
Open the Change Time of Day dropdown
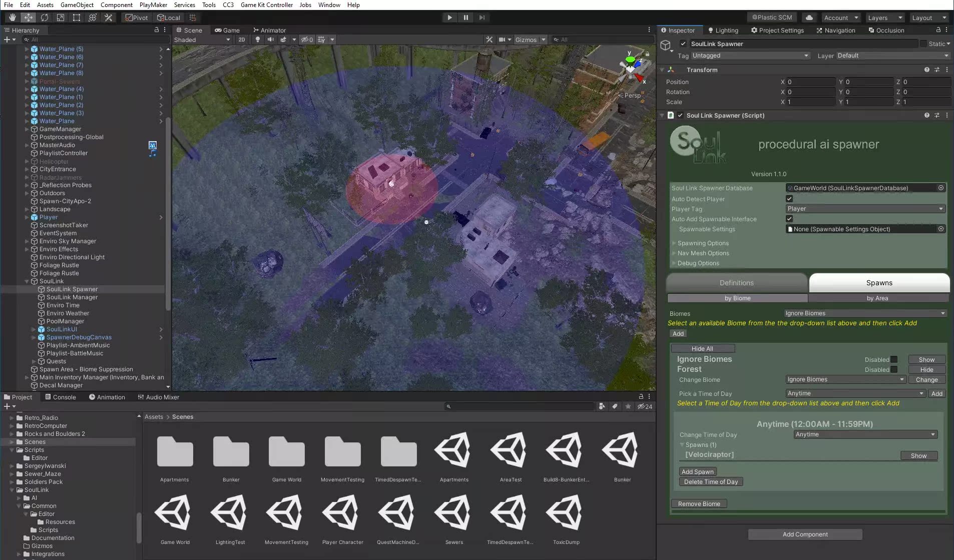(865, 434)
